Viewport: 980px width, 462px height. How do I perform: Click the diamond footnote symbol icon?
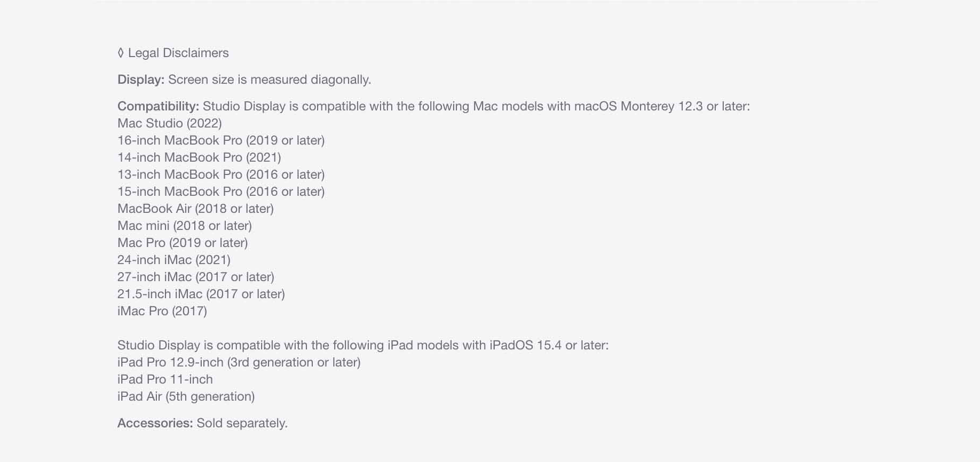point(121,53)
